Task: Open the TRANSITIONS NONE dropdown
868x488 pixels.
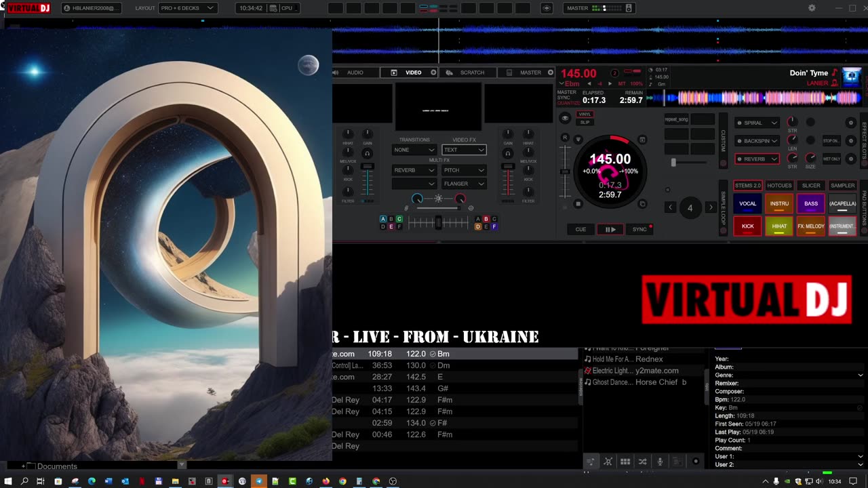Action: [414, 150]
